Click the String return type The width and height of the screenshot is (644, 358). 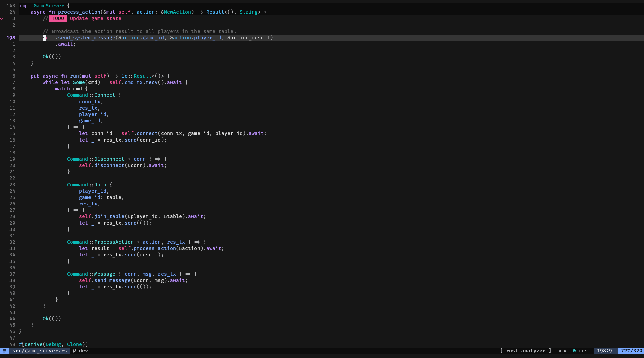click(249, 12)
